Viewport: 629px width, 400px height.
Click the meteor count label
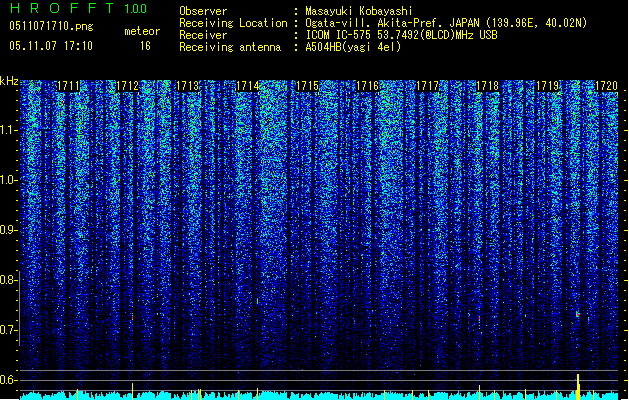coord(142,31)
